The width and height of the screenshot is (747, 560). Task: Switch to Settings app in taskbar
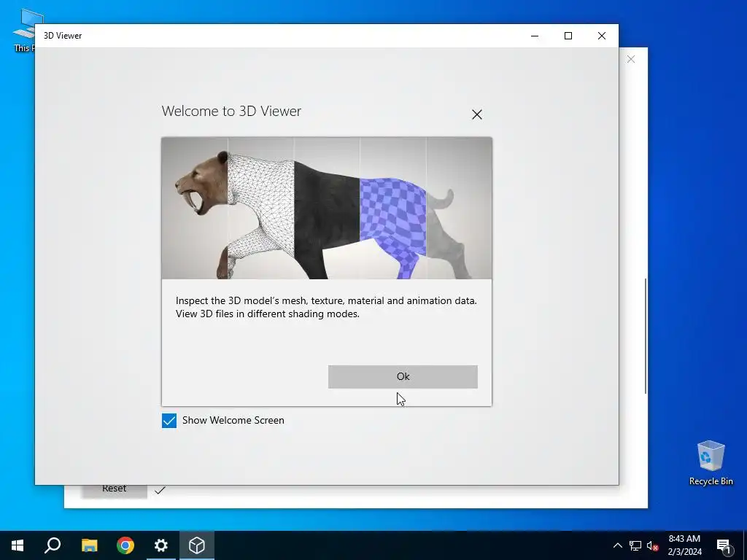tap(161, 545)
